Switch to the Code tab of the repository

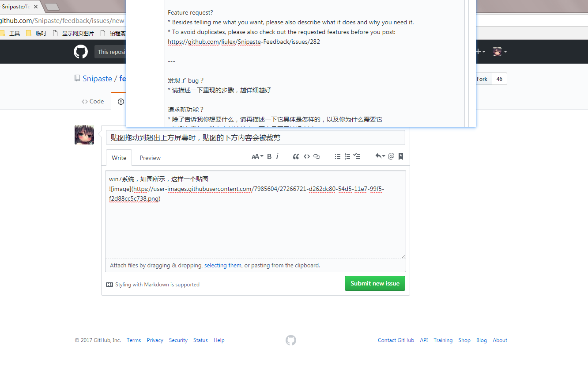click(x=93, y=101)
